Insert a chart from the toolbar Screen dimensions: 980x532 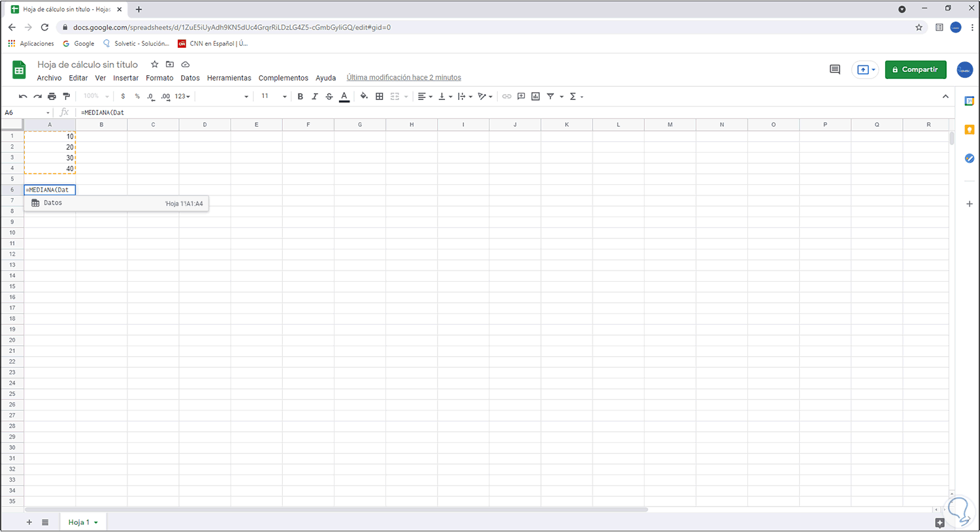(x=535, y=96)
